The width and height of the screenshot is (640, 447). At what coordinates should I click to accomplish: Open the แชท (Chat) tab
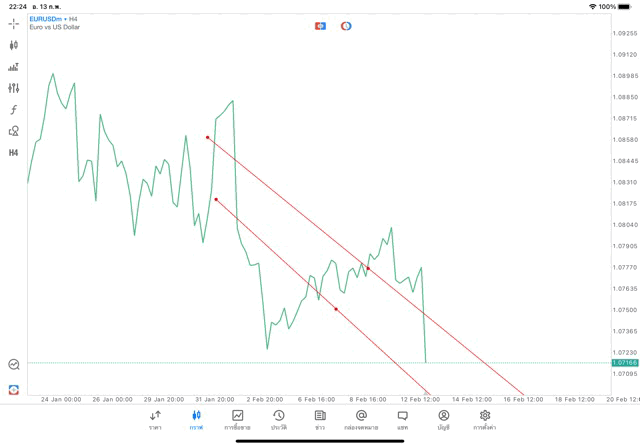click(x=402, y=419)
